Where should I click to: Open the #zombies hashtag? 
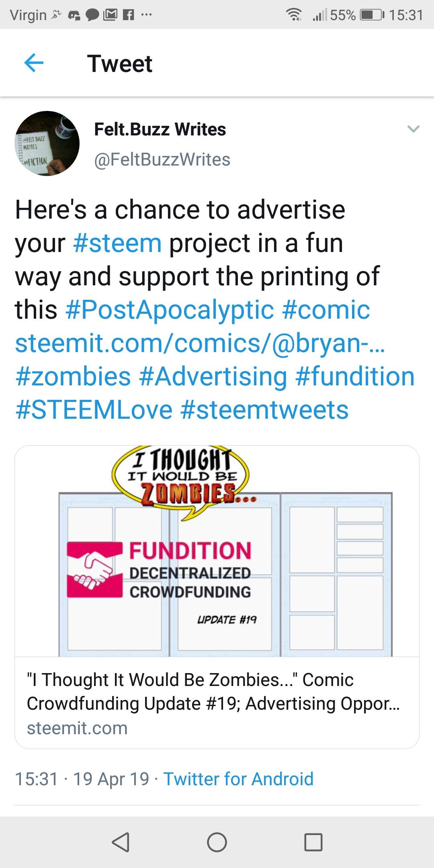73,377
